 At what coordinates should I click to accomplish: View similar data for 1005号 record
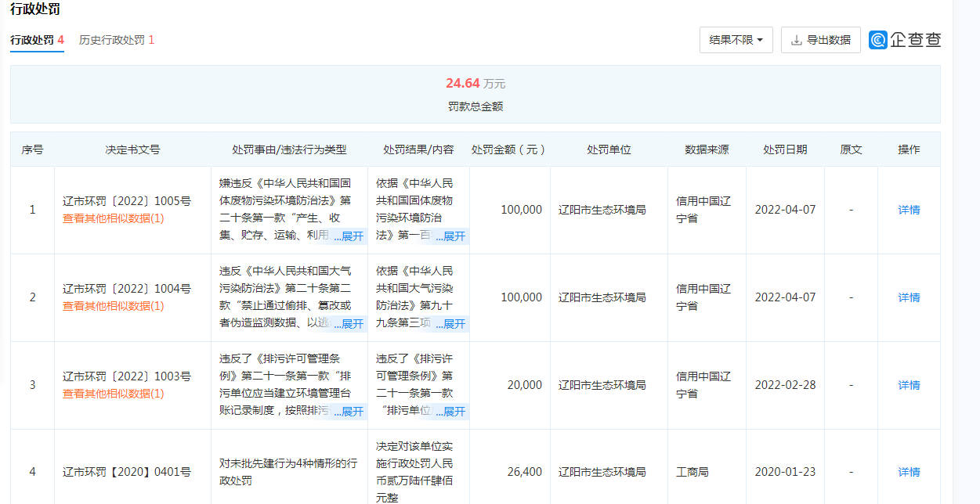[114, 218]
